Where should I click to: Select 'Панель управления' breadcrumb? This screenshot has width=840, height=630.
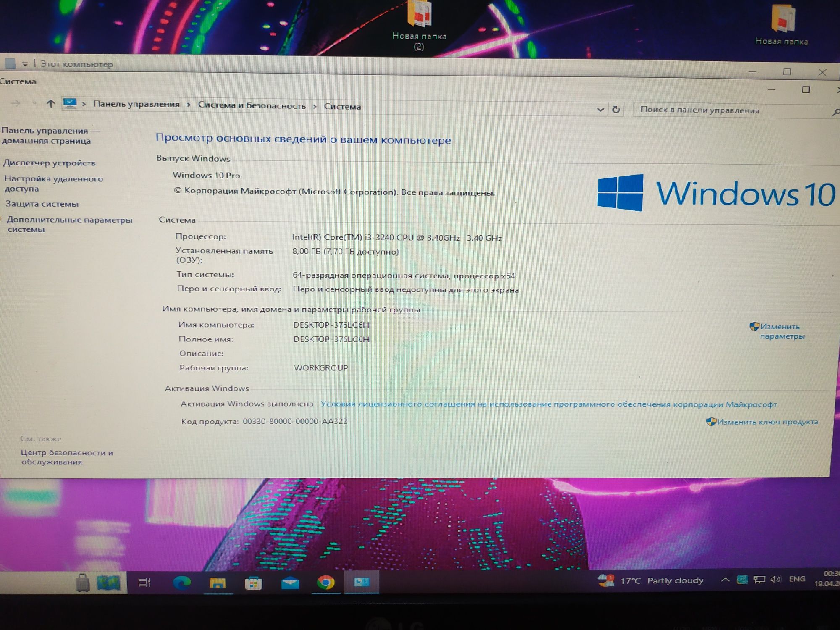(136, 104)
